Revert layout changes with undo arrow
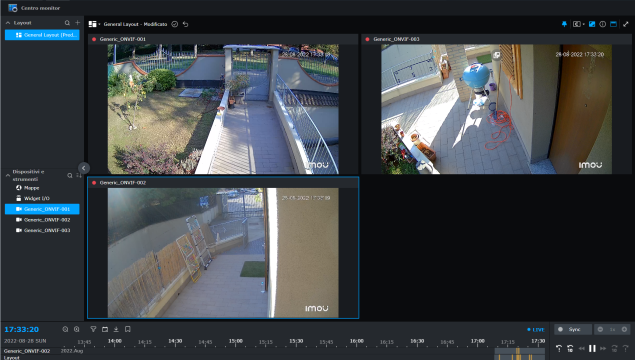 click(x=185, y=24)
